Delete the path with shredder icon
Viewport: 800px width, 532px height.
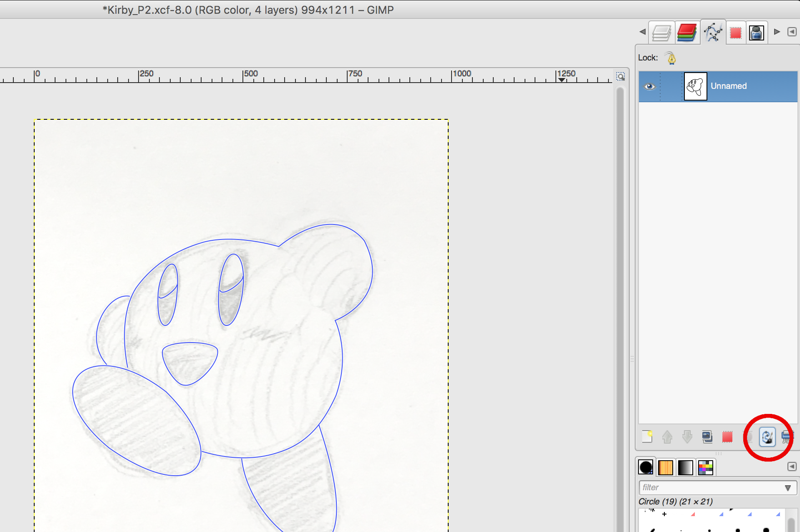point(786,437)
